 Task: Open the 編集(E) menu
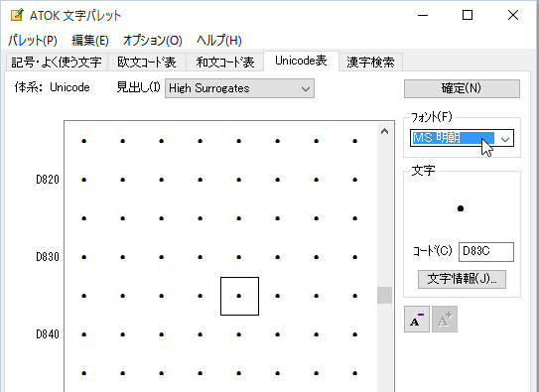coord(90,41)
